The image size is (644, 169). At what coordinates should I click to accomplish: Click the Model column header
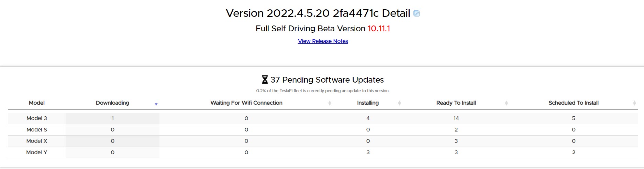click(37, 103)
